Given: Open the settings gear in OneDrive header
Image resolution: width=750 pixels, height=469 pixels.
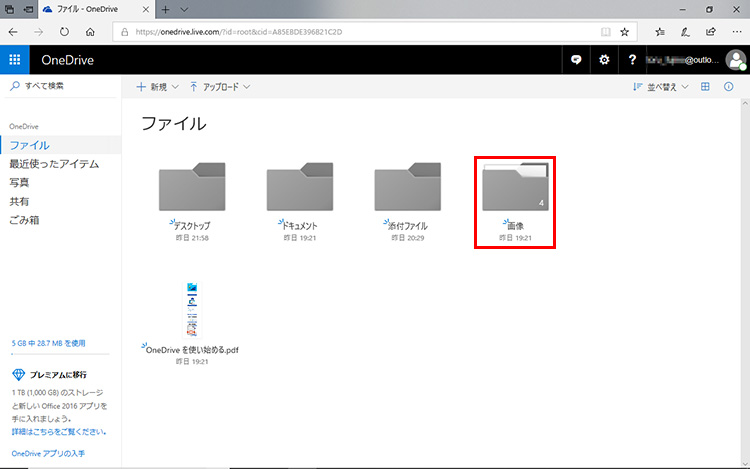Looking at the screenshot, I should click(604, 60).
